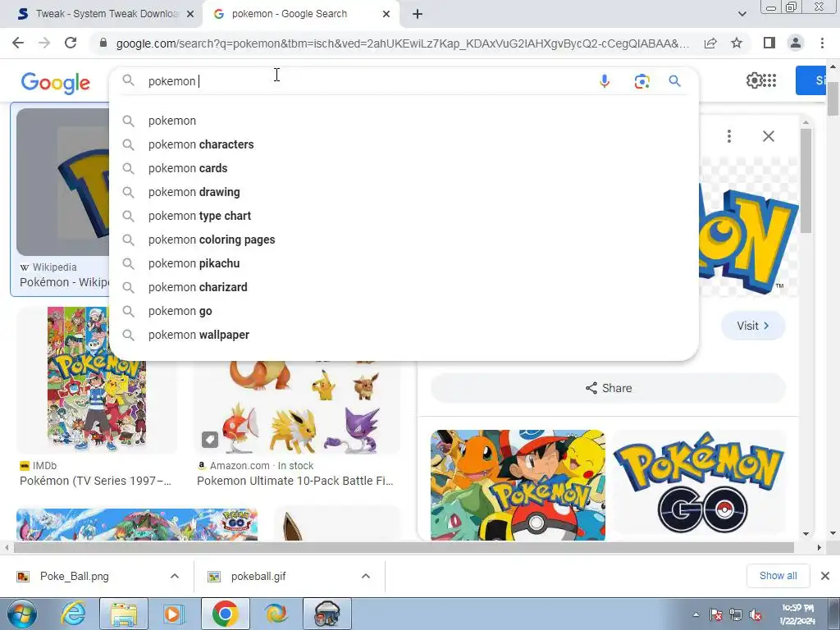This screenshot has height=630, width=840.
Task: Open a new browser tab
Action: coord(418,14)
